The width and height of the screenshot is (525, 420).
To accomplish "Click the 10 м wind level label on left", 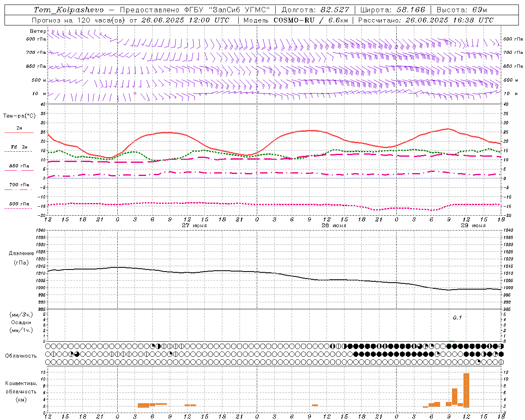I will pyautogui.click(x=39, y=94).
